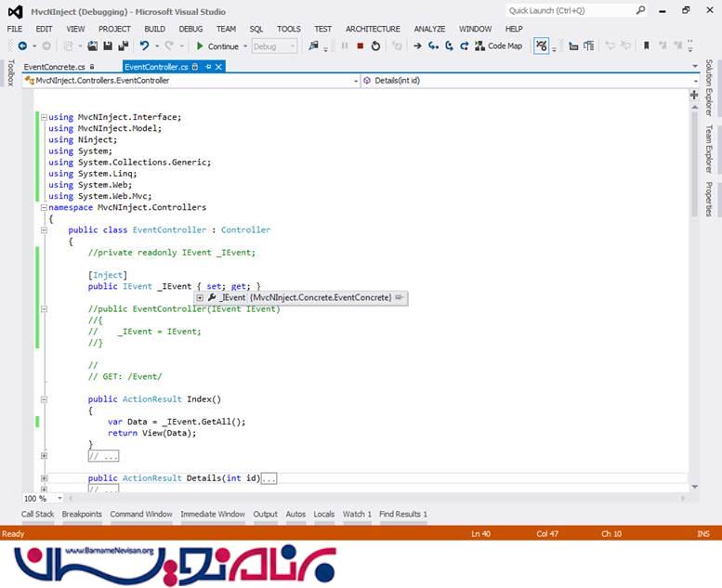Toggle pin on the EventController.cs tab
This screenshot has width=722, height=588.
pyautogui.click(x=209, y=67)
